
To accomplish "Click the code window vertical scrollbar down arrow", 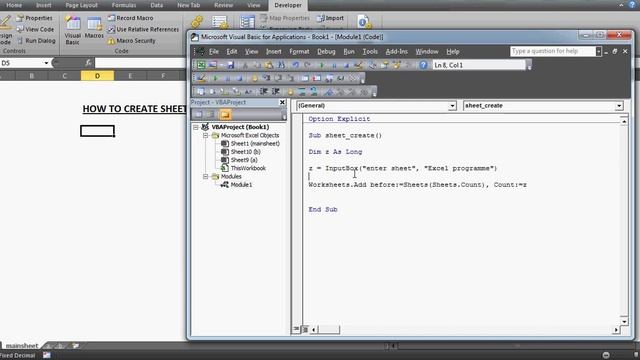I will [x=624, y=321].
